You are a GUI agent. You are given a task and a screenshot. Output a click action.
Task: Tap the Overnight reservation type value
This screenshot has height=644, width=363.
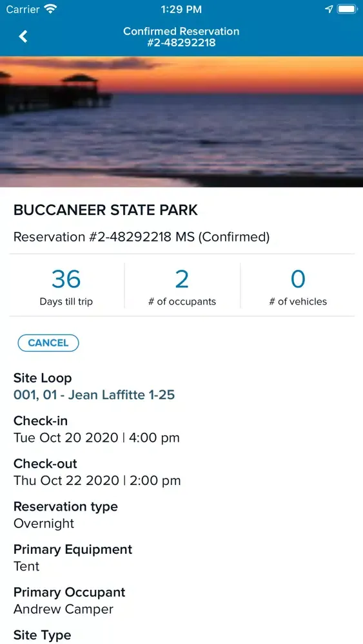(x=44, y=523)
